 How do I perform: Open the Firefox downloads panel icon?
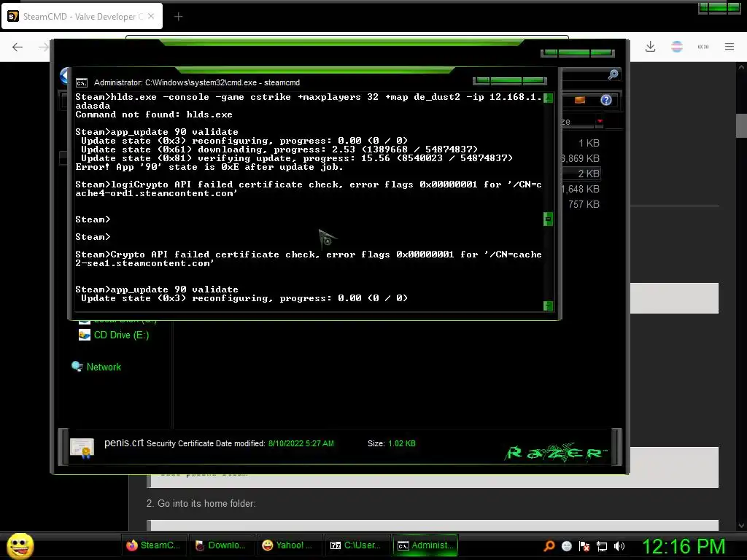coord(650,47)
